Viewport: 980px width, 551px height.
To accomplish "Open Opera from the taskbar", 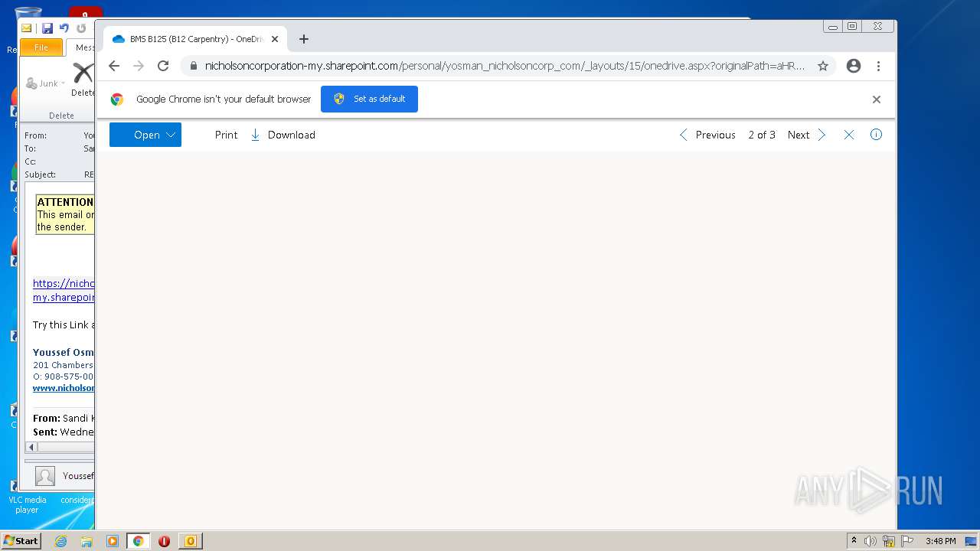I will click(164, 541).
